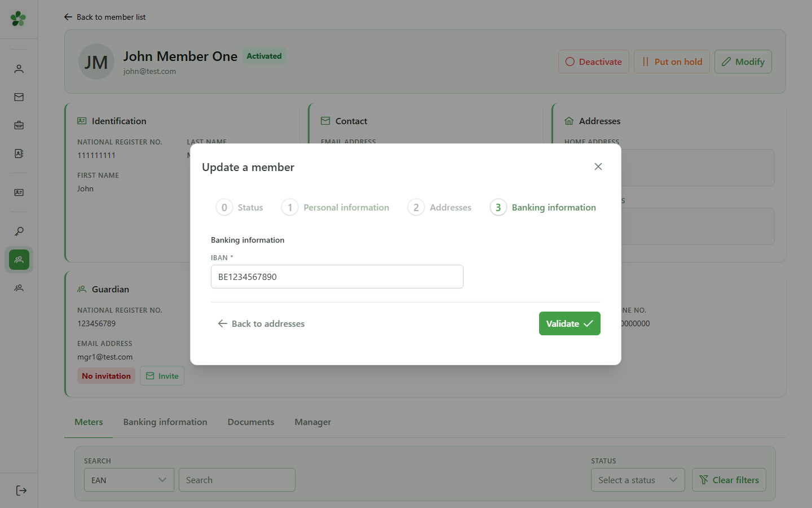Expand the Select a status dropdown
This screenshot has width=812, height=508.
(638, 480)
